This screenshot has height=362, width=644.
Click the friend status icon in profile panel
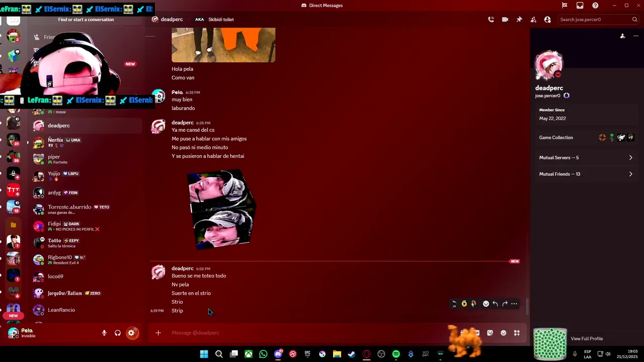coord(622,36)
